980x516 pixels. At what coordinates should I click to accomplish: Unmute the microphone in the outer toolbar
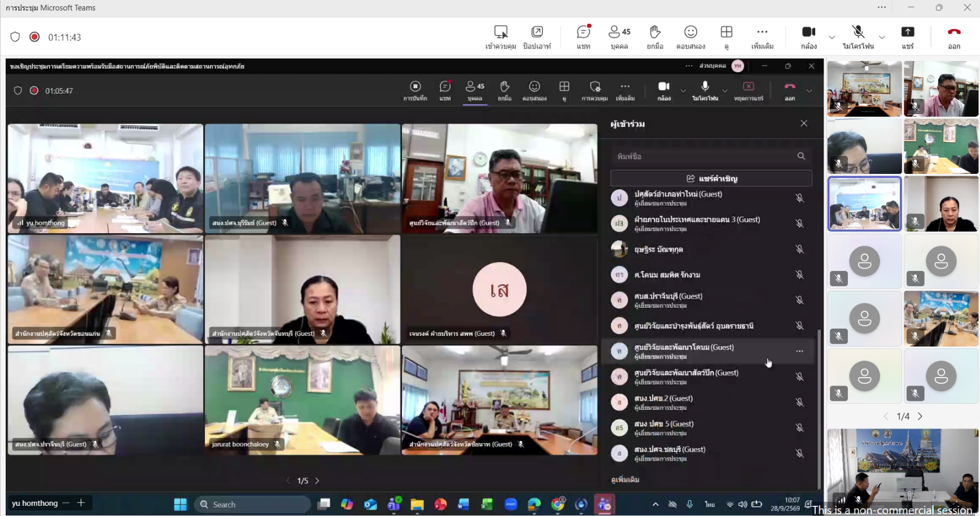pyautogui.click(x=858, y=37)
